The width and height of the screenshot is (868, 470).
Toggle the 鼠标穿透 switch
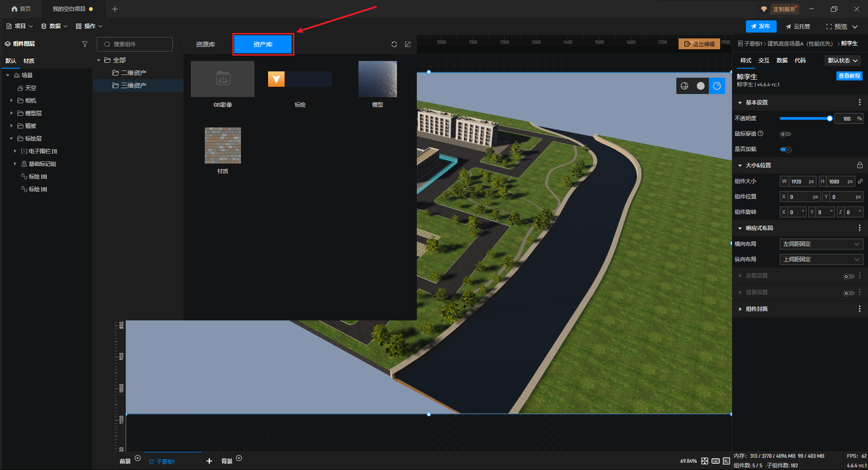pyautogui.click(x=786, y=134)
